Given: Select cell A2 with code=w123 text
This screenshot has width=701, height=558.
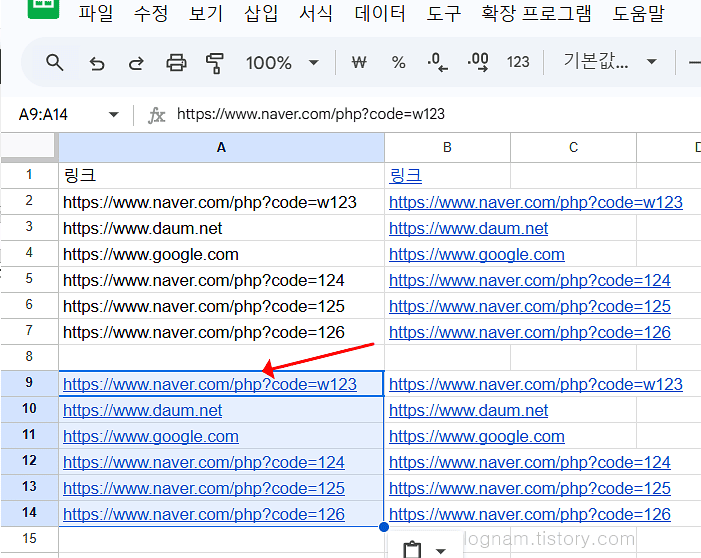Looking at the screenshot, I should 221,202.
